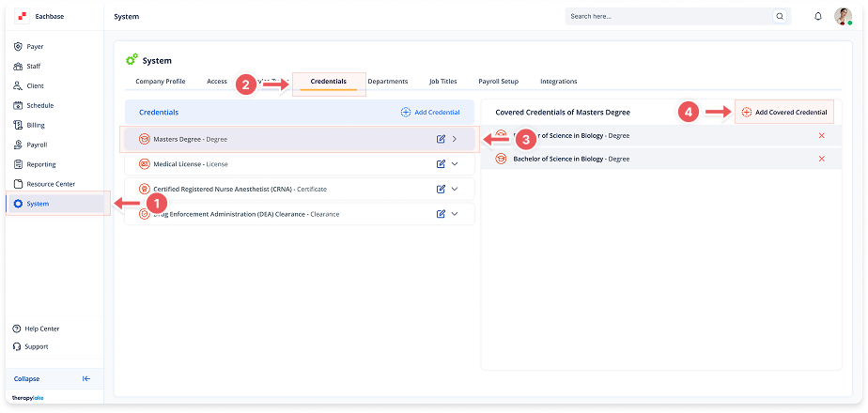868x413 pixels.
Task: Open the user profile avatar
Action: (x=843, y=17)
